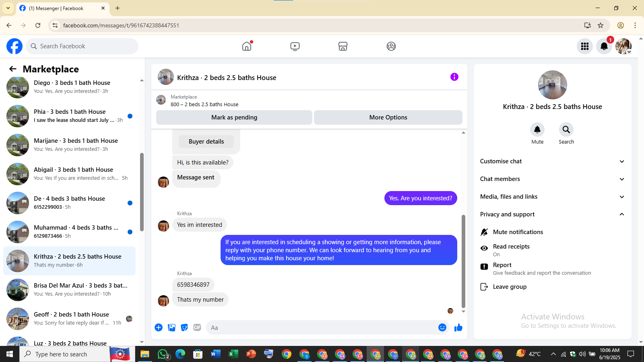Click the Windows Start button

[x=10, y=354]
